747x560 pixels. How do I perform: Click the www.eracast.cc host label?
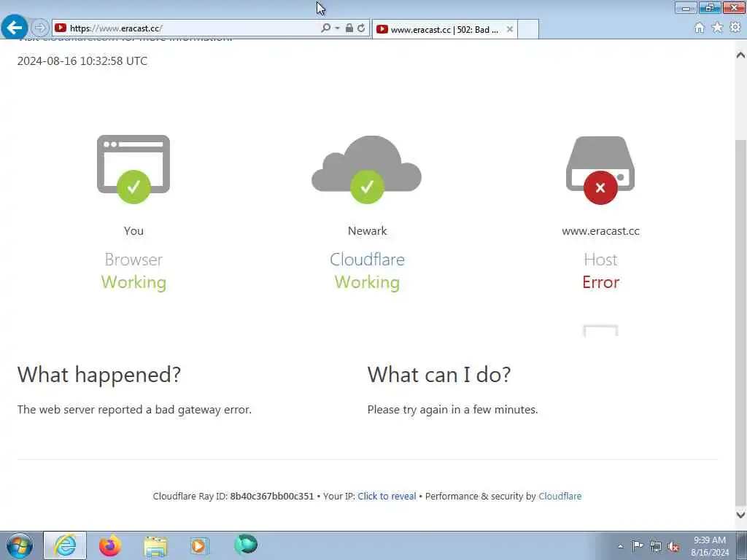[600, 231]
